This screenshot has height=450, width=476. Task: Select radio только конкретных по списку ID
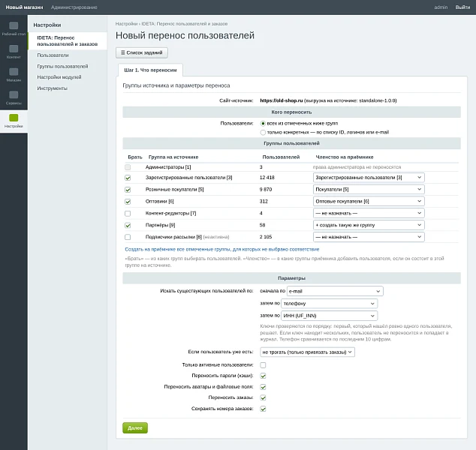[x=263, y=132]
